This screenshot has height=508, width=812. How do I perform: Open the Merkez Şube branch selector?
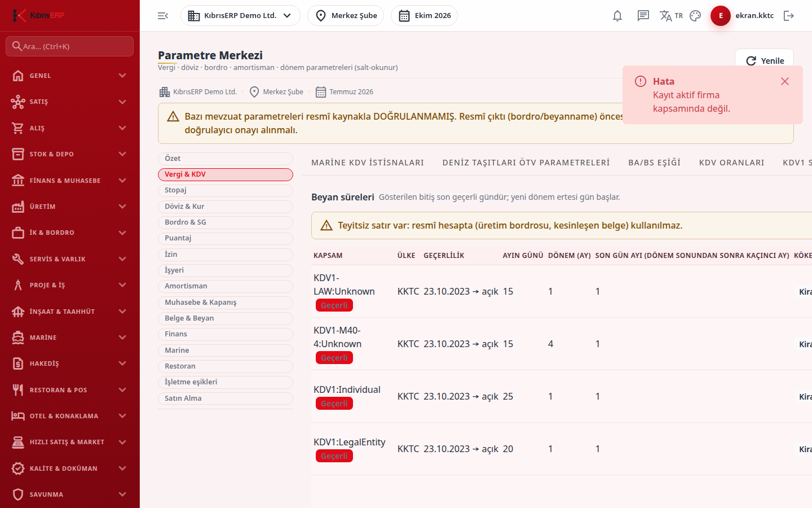tap(346, 16)
